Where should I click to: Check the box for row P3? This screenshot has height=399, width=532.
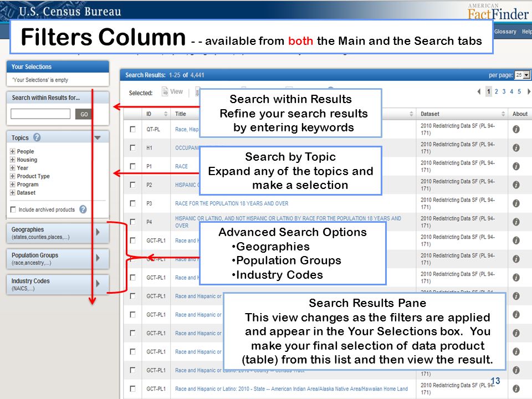[132, 203]
